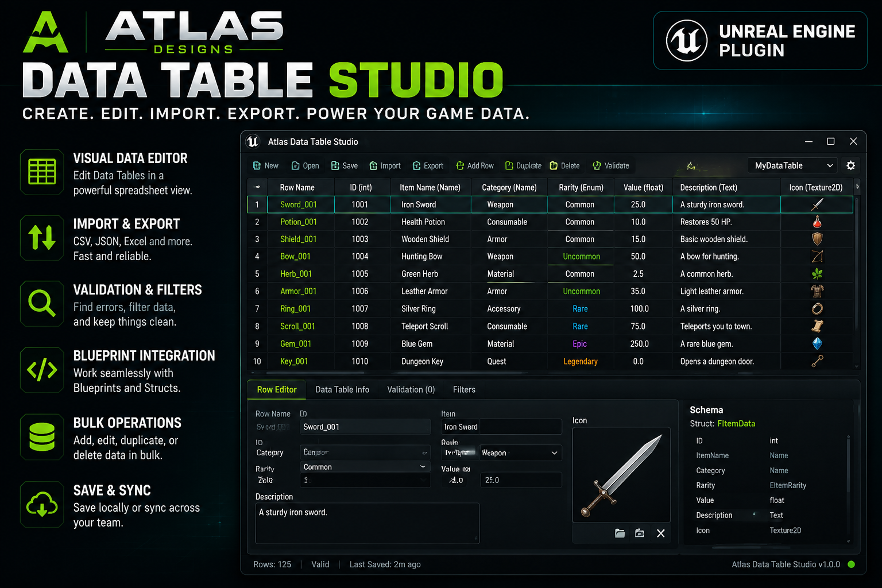Switch to the Data Table Info tab

pyautogui.click(x=342, y=389)
